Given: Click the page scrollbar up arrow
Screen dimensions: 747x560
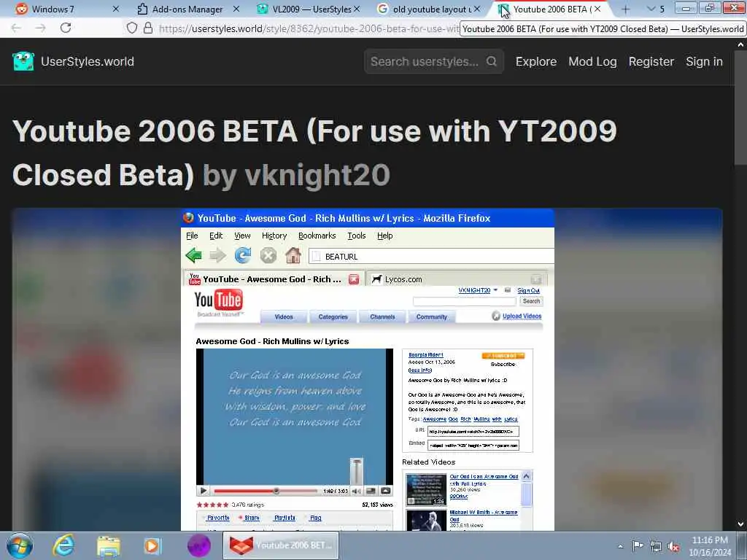Looking at the screenshot, I should (x=740, y=44).
